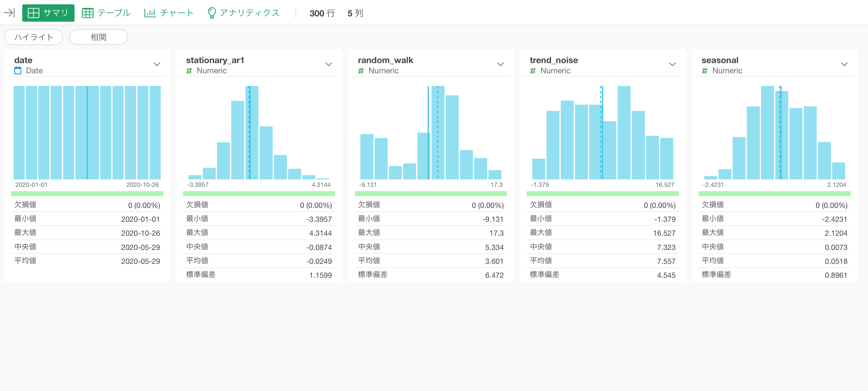868x391 pixels.
Task: Switch to the テーブル tab
Action: point(106,13)
